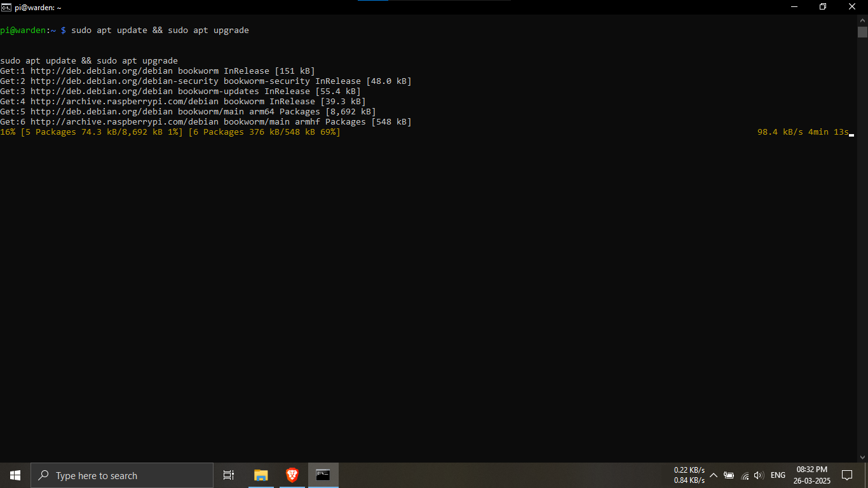Click the terminal scrollbar down arrow
This screenshot has width=868, height=488.
862,457
